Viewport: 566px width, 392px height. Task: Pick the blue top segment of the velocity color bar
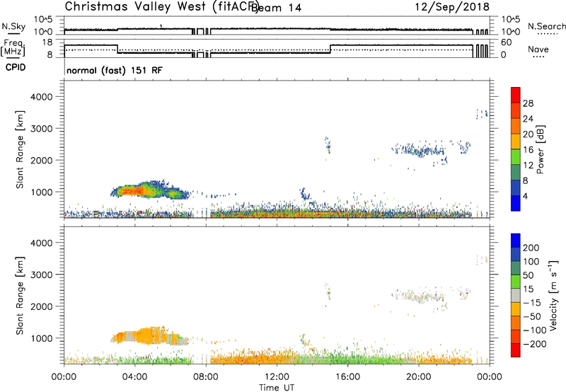coord(516,241)
